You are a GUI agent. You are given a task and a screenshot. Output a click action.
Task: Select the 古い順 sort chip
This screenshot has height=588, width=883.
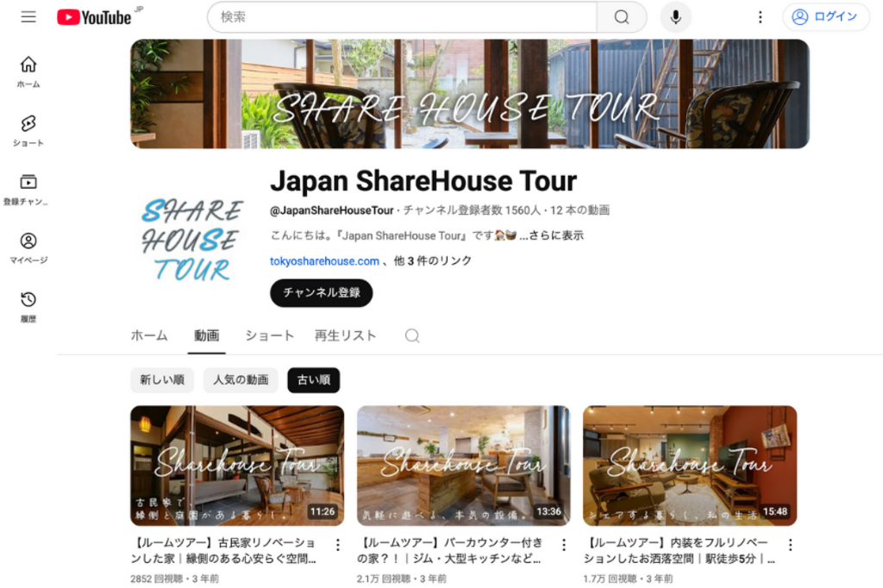314,380
